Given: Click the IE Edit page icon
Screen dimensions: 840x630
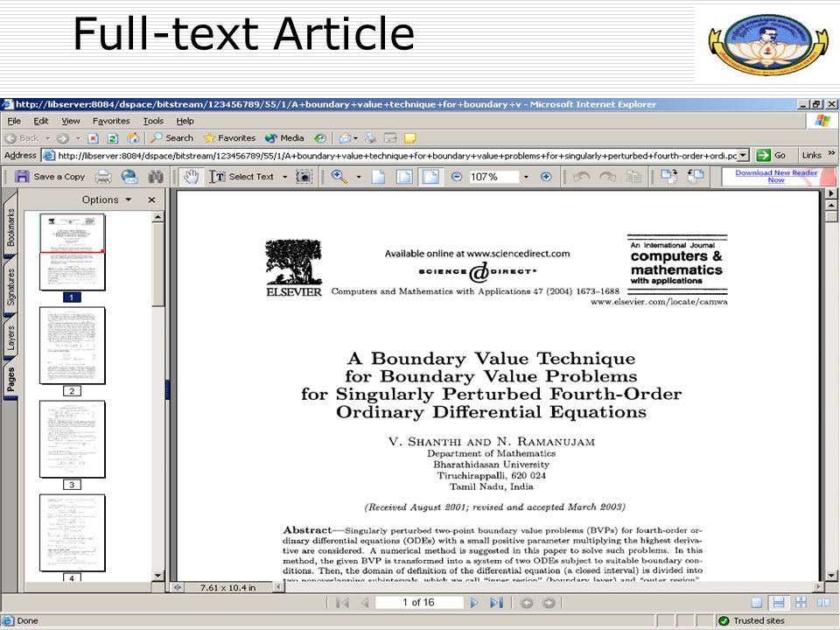Looking at the screenshot, I should click(x=390, y=138).
